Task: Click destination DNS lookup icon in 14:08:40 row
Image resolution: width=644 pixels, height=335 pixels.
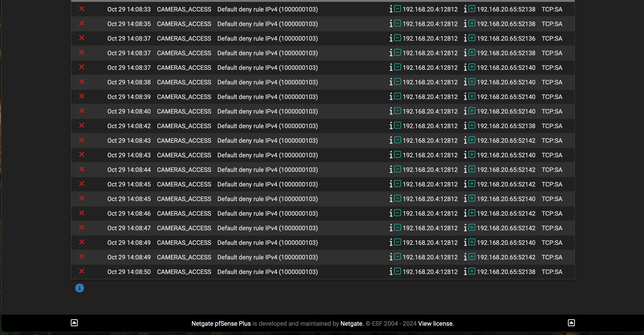Action: point(465,111)
